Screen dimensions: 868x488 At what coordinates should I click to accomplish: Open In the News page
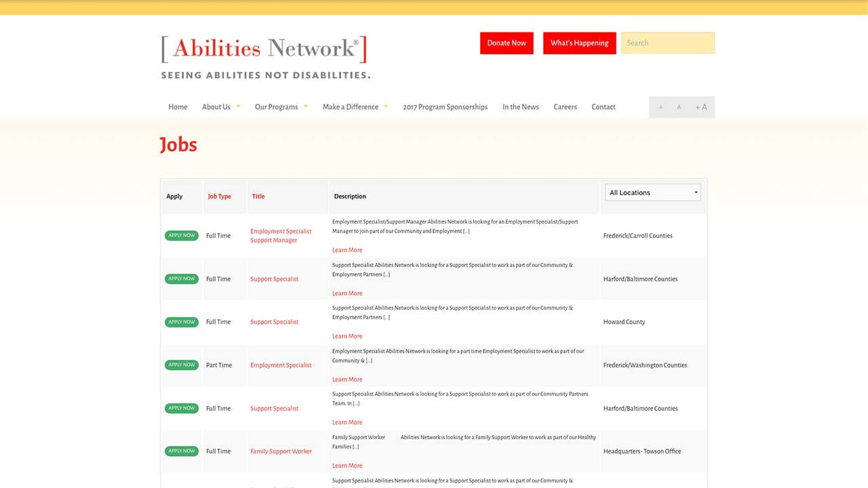pos(521,107)
